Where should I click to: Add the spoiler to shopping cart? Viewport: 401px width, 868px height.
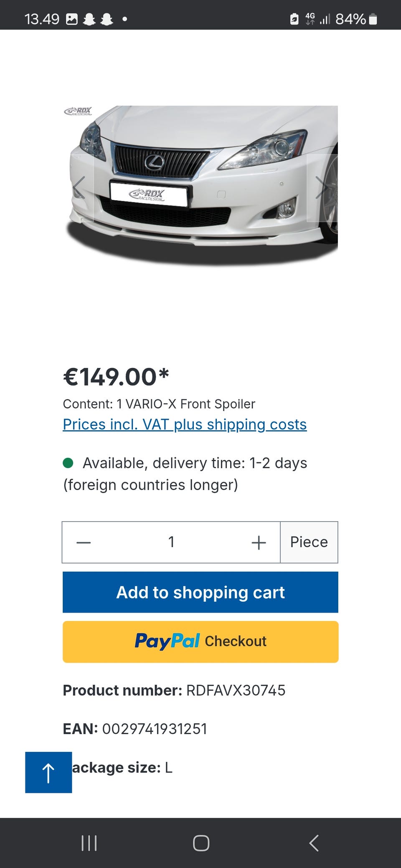click(200, 592)
